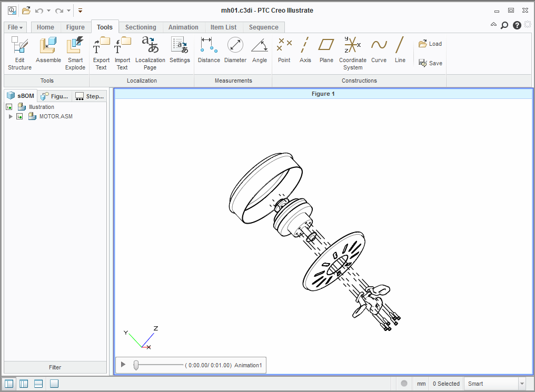The width and height of the screenshot is (535, 392).
Task: Switch to the Sequence ribbon tab
Action: 263,27
